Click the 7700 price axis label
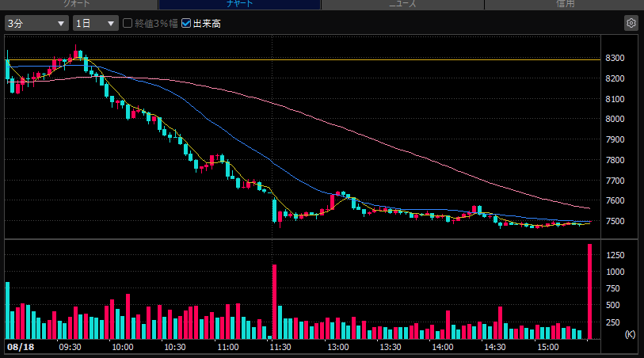 point(615,181)
